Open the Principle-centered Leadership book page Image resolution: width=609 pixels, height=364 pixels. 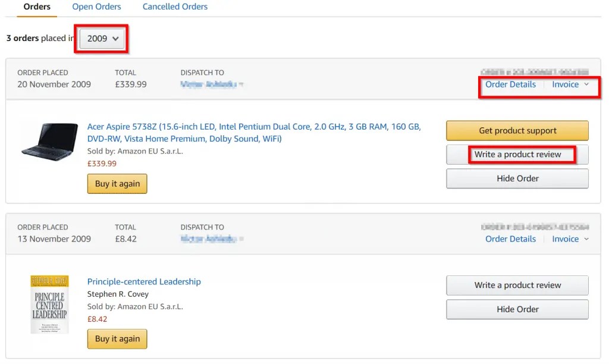tap(145, 281)
